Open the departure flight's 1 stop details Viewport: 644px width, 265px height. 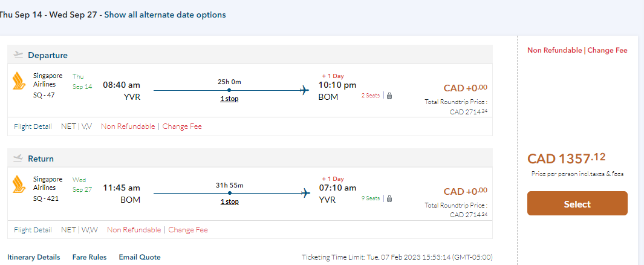tap(229, 99)
